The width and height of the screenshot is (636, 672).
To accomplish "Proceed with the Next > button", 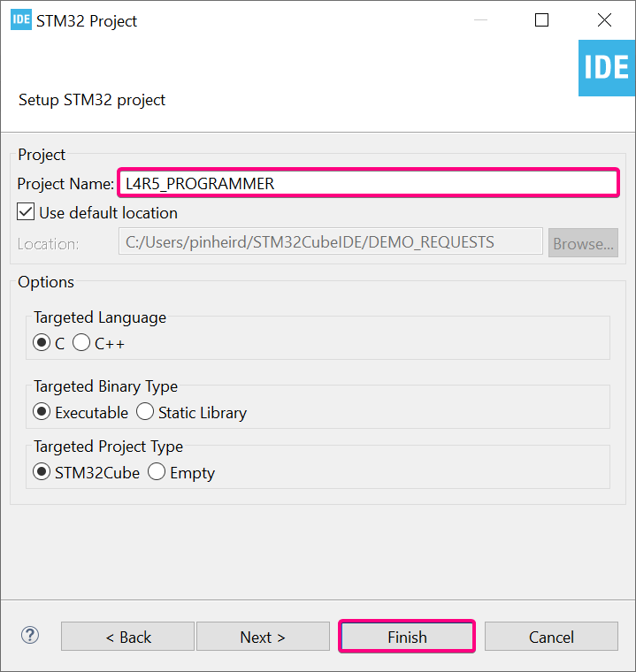I will pos(263,637).
